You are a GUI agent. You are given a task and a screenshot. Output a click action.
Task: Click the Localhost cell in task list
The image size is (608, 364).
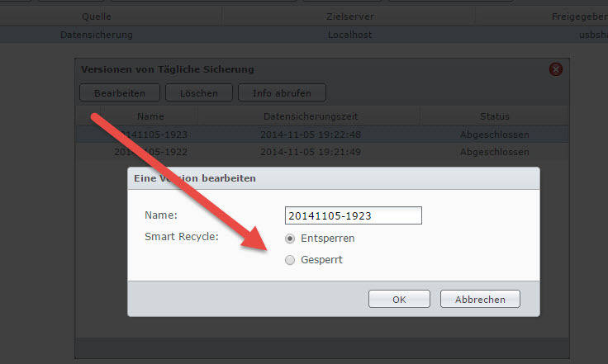point(349,35)
